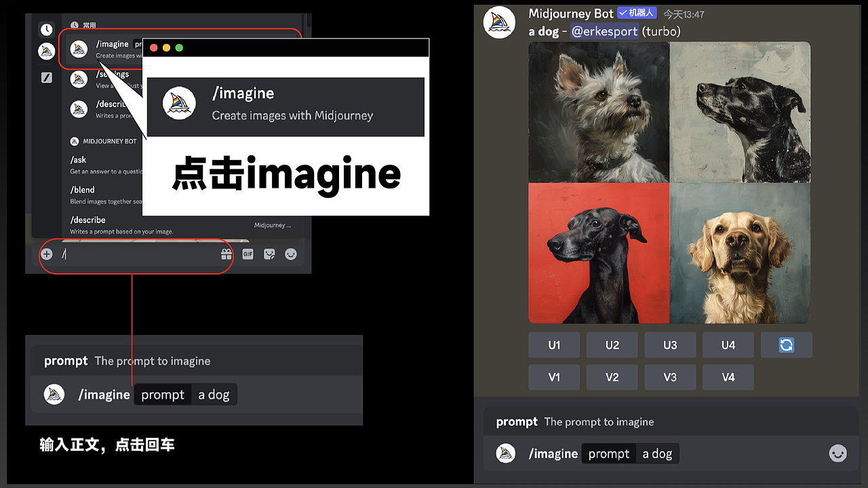Open the sticker picker icon
This screenshot has width=868, height=488.
[269, 254]
